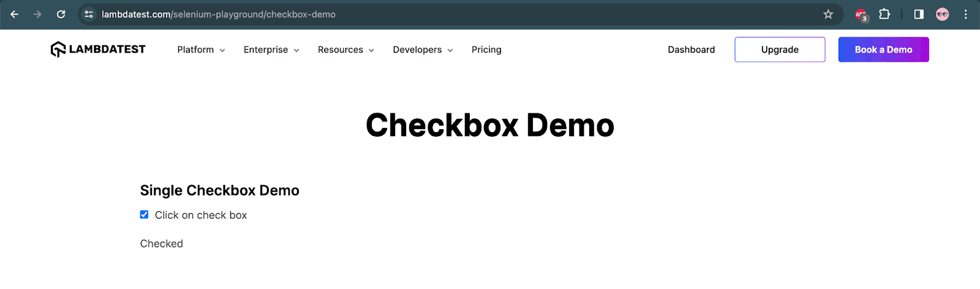Click the Upgrade button
Image resolution: width=980 pixels, height=289 pixels.
[780, 50]
